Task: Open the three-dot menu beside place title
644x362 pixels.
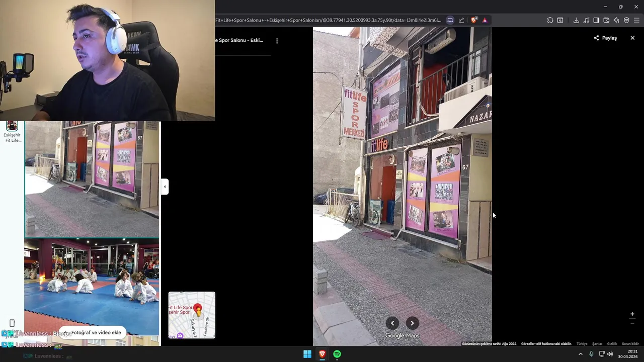Action: pyautogui.click(x=277, y=41)
